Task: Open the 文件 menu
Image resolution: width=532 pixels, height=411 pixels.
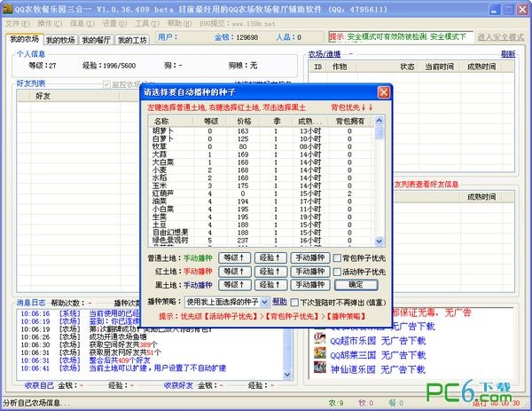Action: click(x=18, y=23)
